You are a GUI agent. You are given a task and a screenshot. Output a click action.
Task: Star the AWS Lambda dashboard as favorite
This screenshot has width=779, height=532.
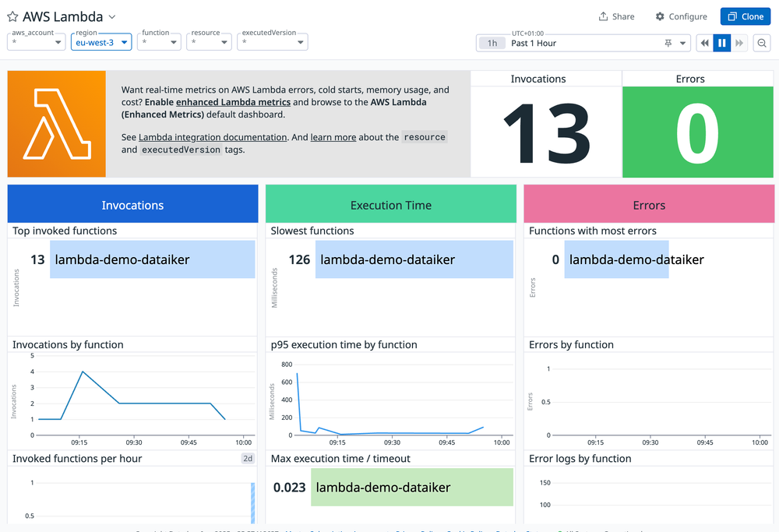(11, 16)
